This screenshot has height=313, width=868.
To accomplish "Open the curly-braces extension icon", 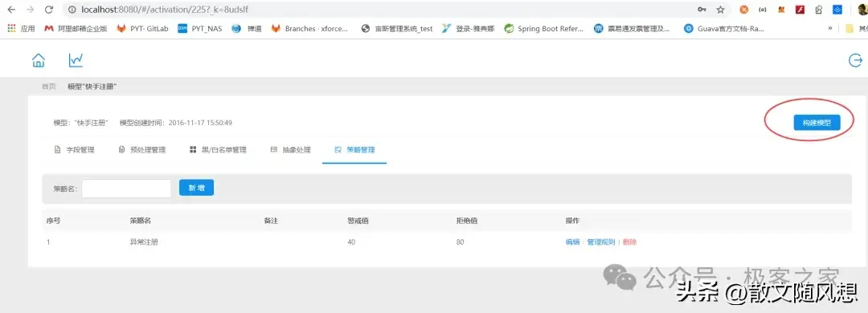I will 762,10.
